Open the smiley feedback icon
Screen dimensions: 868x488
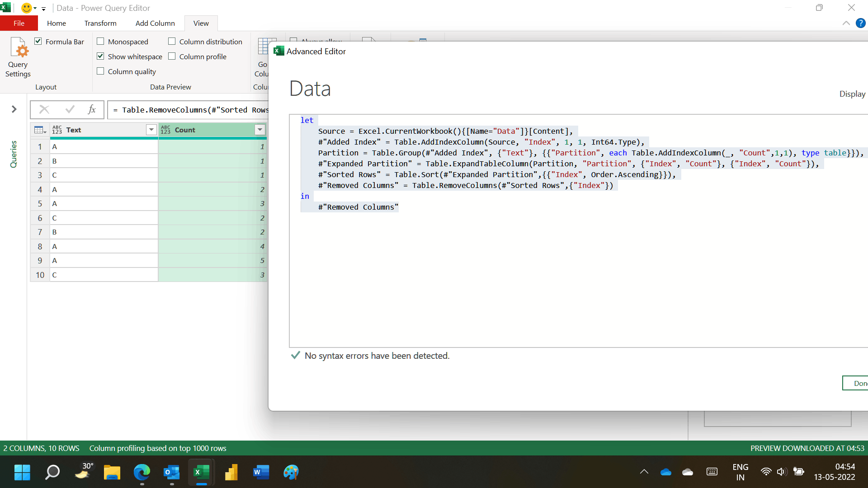(x=27, y=8)
